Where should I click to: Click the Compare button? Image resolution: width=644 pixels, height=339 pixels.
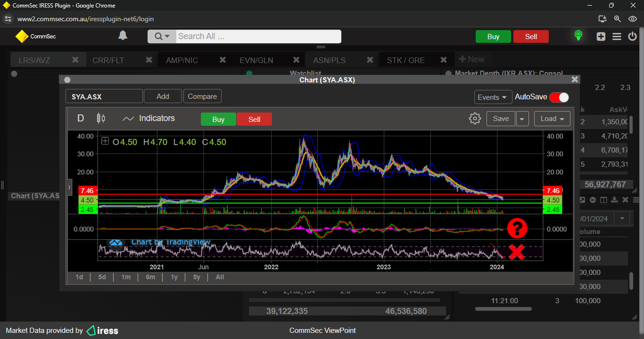pyautogui.click(x=202, y=97)
